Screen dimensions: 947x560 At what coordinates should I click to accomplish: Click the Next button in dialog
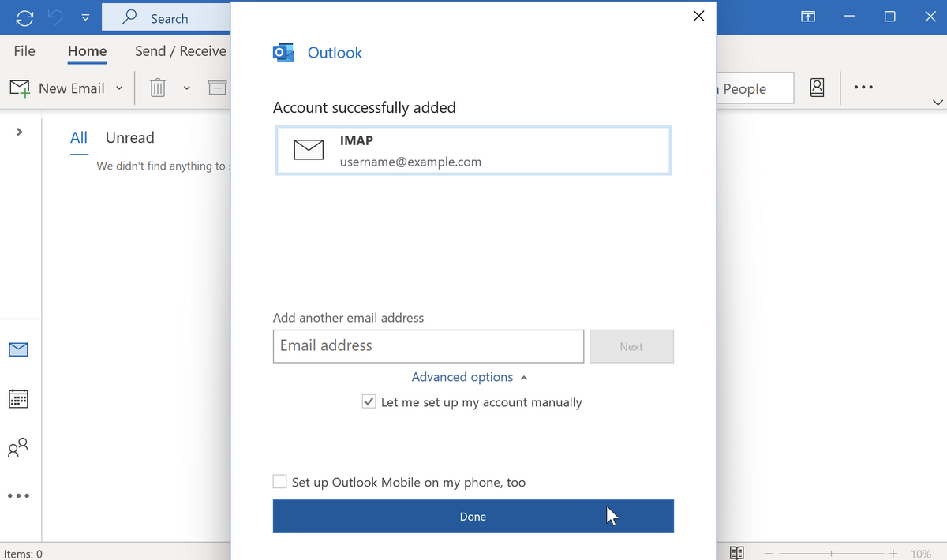631,346
